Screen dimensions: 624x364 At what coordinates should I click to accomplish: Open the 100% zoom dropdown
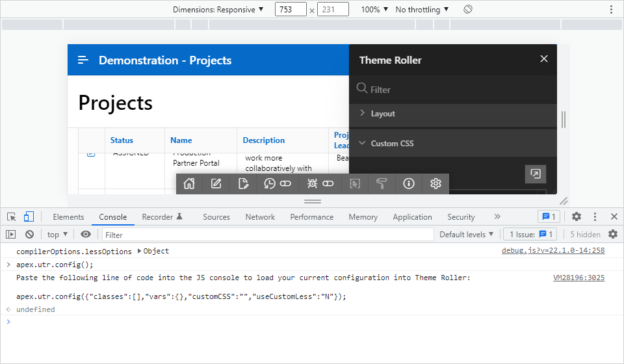click(374, 10)
